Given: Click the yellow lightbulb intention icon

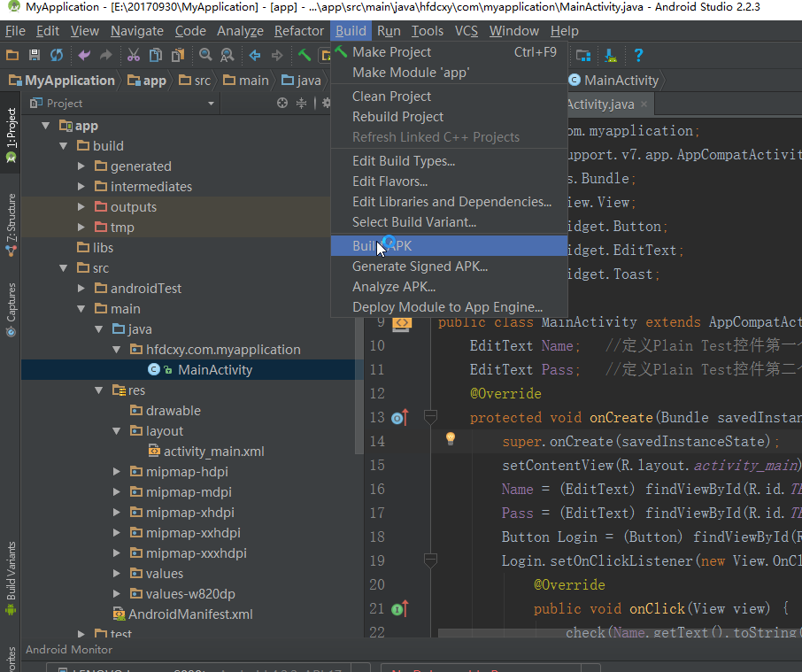Looking at the screenshot, I should (450, 438).
